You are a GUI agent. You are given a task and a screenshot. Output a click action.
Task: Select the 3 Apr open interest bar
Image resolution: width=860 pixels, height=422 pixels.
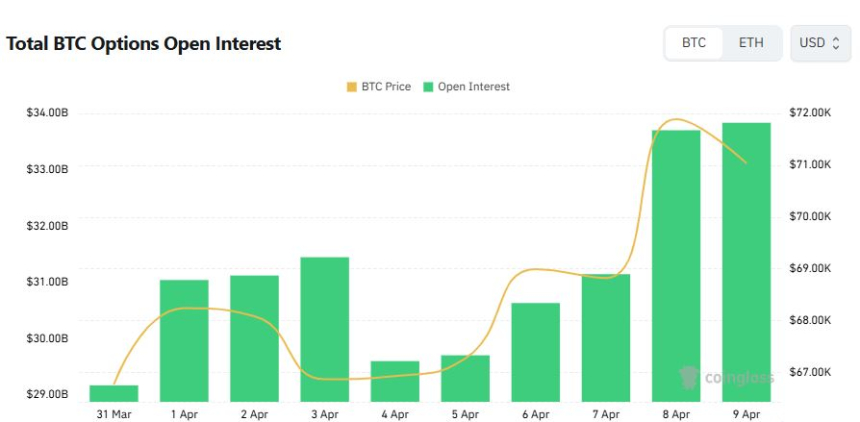(x=324, y=329)
